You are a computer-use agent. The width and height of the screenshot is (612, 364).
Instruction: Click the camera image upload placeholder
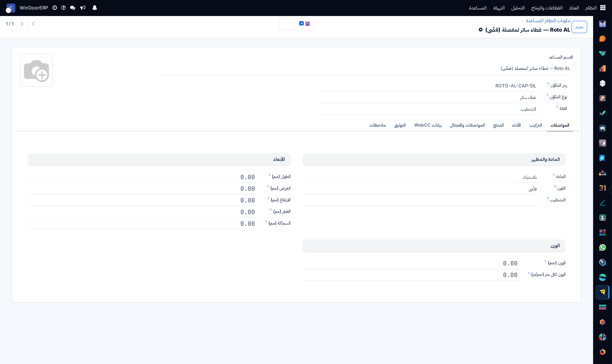point(36,70)
